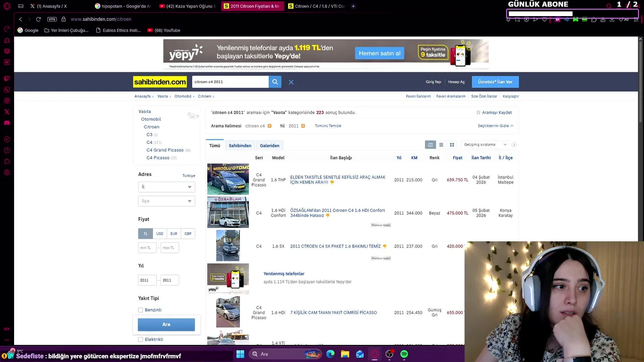Click the max TL price field
Image resolution: width=644 pixels, height=362 pixels.
[x=170, y=248]
